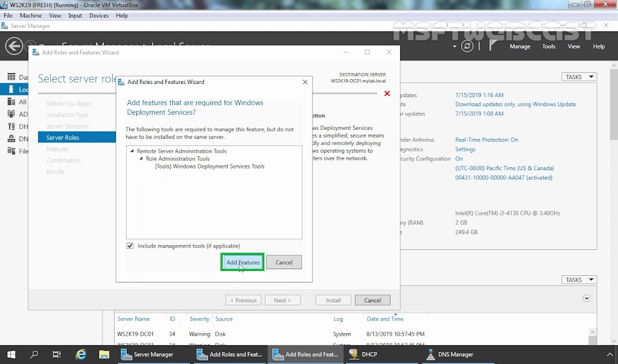Screen dimensions: 618x364
Task: Click Server Manager refresh icon
Action: (x=467, y=46)
